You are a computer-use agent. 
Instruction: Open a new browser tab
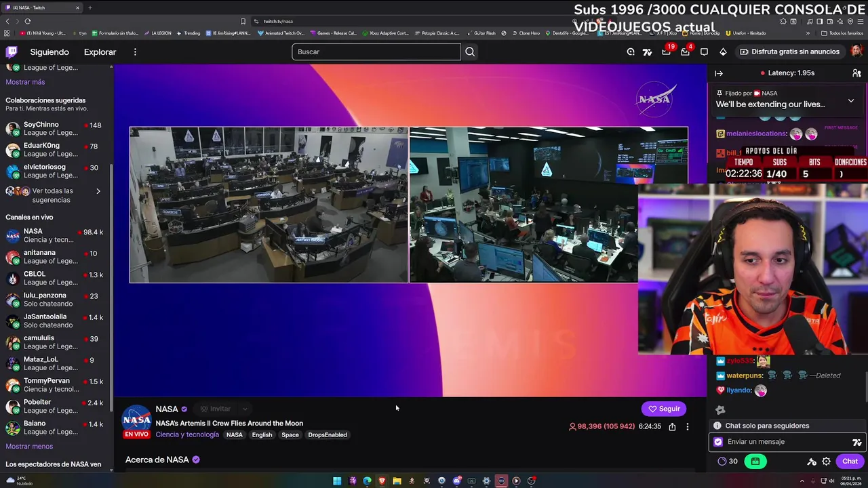pyautogui.click(x=90, y=7)
